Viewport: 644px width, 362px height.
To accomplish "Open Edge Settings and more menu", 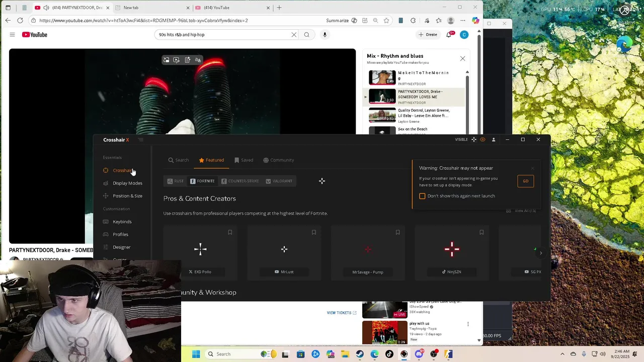I will 463,21.
